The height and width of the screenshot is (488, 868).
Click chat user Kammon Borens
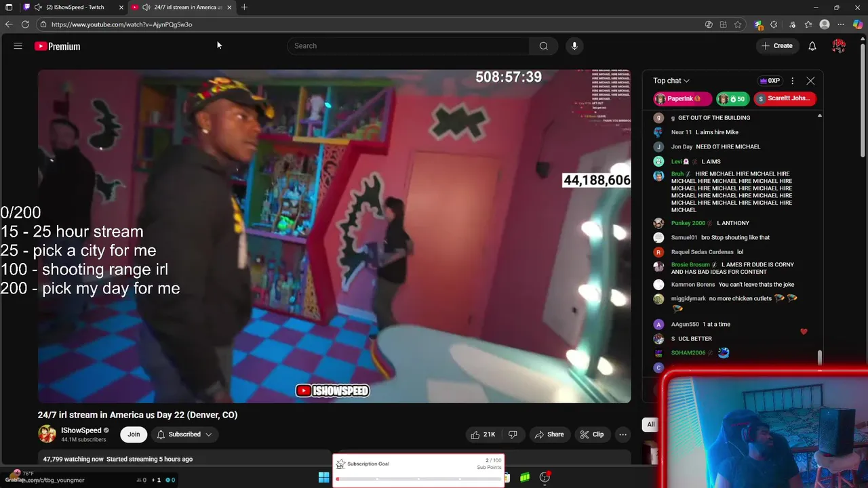(x=693, y=285)
